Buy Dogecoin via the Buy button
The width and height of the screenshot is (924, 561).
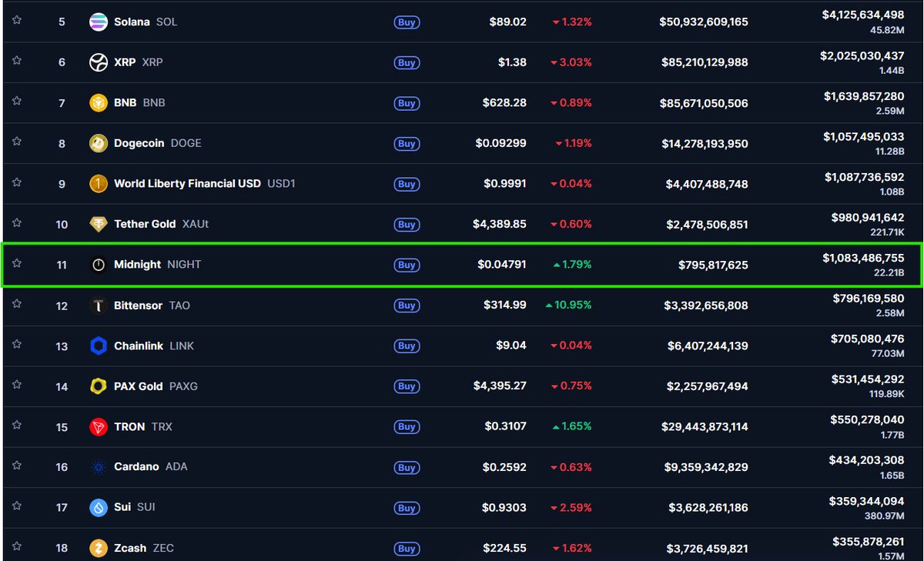point(407,144)
